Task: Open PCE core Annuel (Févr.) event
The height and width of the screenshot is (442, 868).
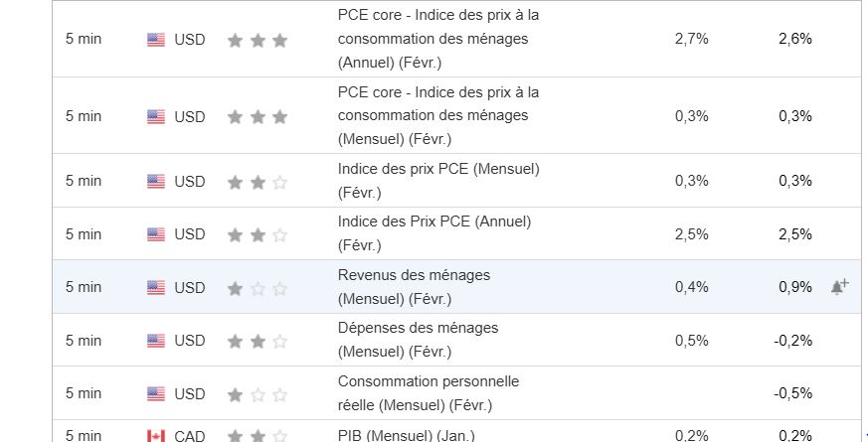Action: [x=438, y=39]
